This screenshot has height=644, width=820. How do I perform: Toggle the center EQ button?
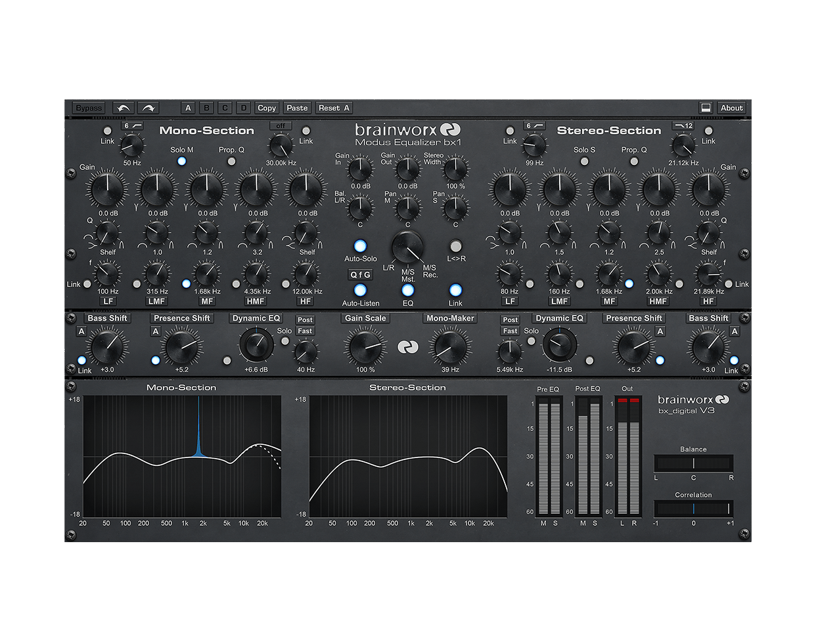(x=408, y=290)
